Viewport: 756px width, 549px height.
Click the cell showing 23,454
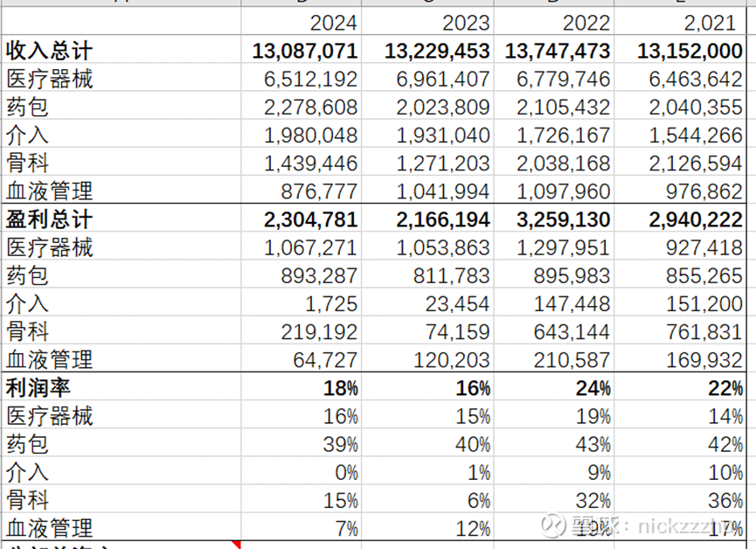427,303
